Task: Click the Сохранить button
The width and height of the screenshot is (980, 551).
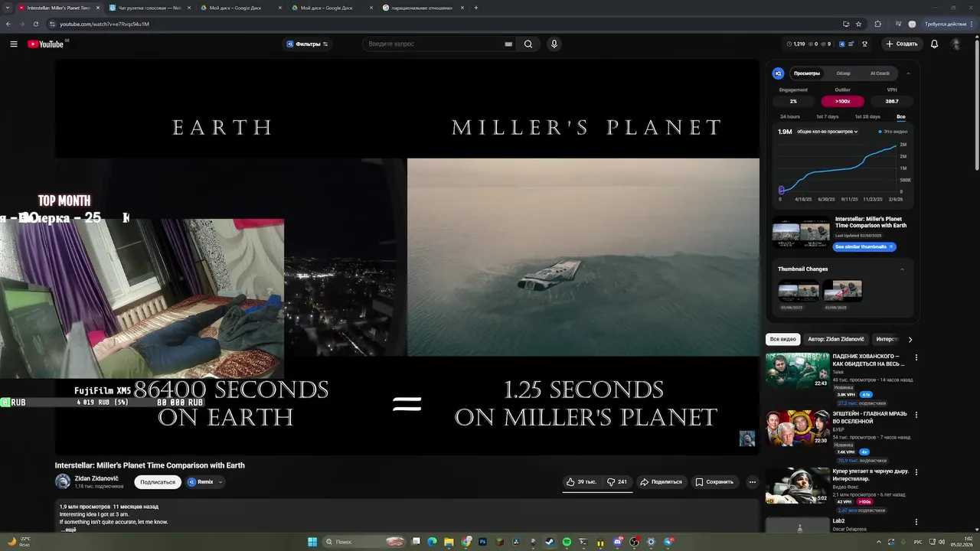Action: [714, 482]
